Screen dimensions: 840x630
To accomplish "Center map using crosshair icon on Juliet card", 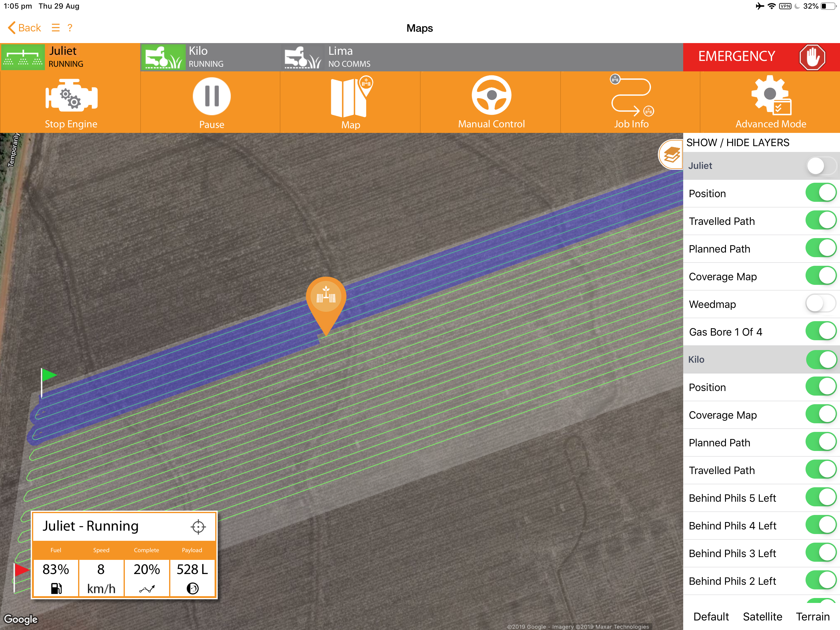I will point(198,527).
